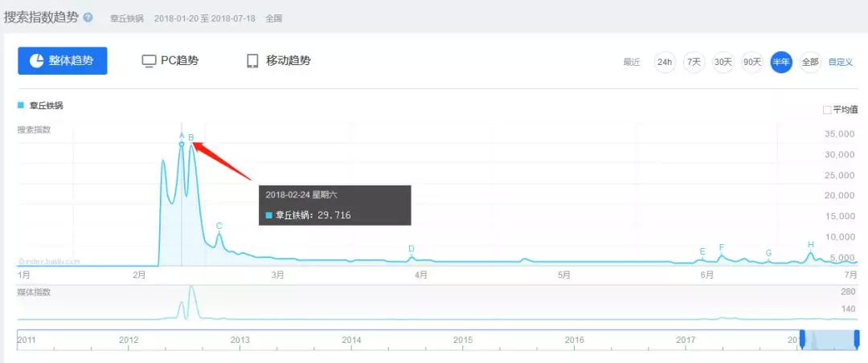
Task: Click the monitor icon beside PC趋势
Action: pos(149,61)
